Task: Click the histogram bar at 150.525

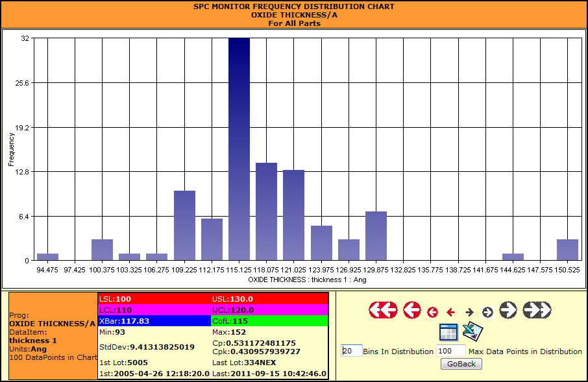Action: 567,250
